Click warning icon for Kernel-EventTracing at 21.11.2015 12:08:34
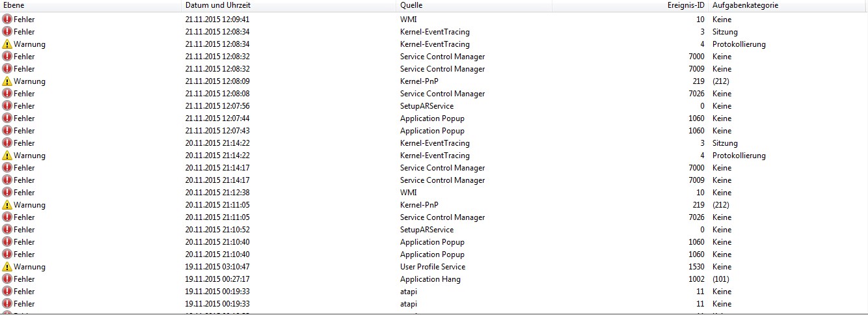Viewport: 868px width, 315px height. 7,44
